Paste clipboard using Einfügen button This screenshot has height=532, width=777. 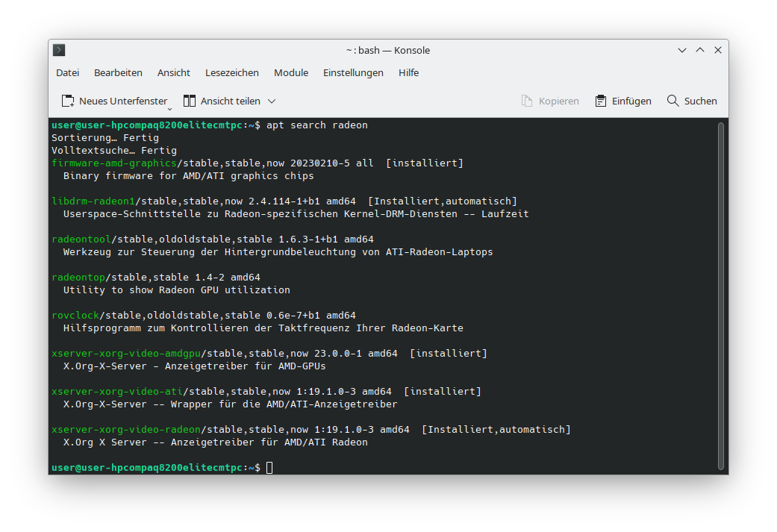click(622, 101)
